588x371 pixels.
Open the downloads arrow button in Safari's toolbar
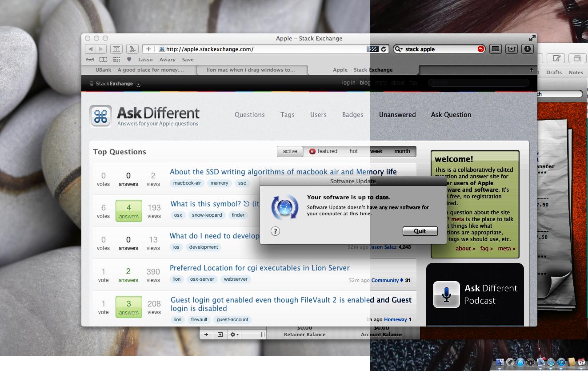pos(528,49)
